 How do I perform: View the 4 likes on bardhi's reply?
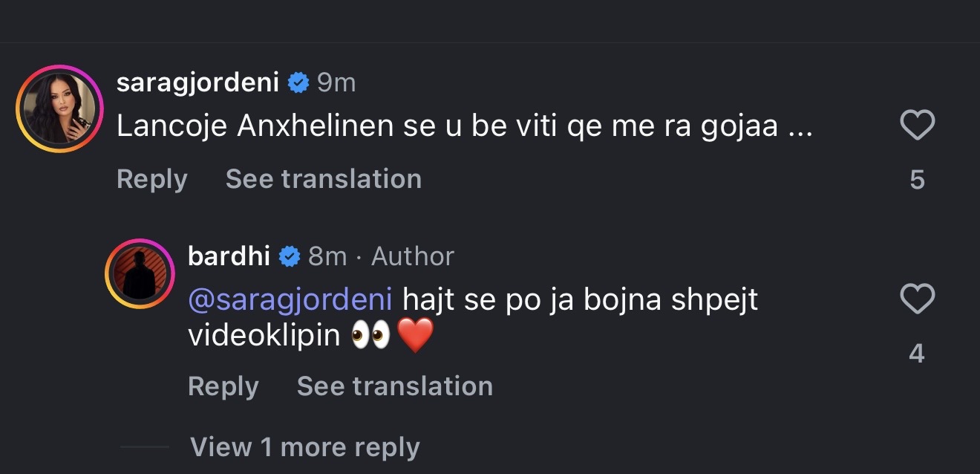917,354
